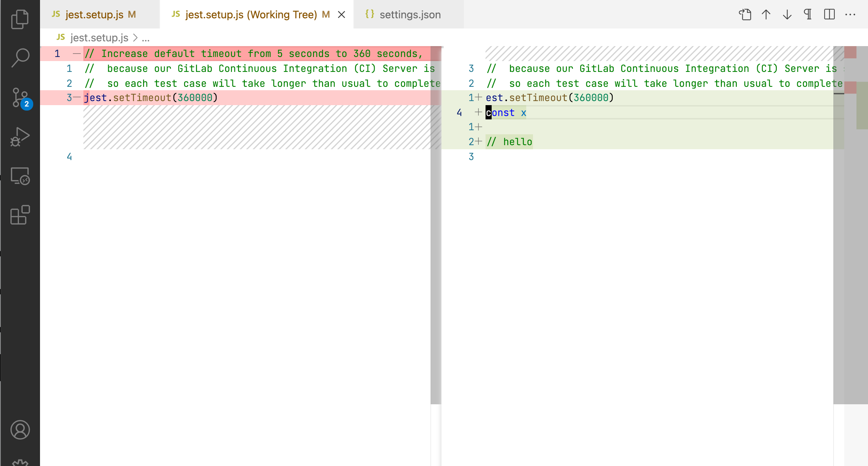The height and width of the screenshot is (466, 868).
Task: Open the Explorer view in the activity bar
Action: [x=19, y=19]
